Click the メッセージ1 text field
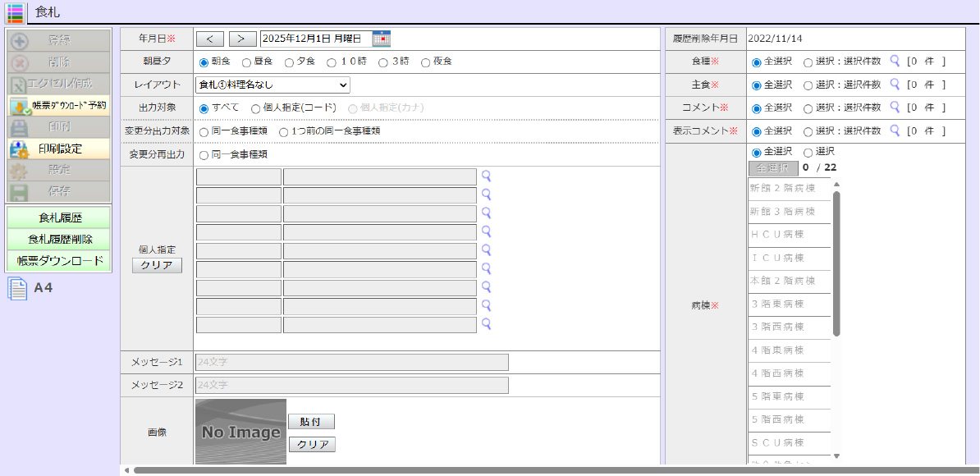Image resolution: width=980 pixels, height=476 pixels. tap(352, 362)
